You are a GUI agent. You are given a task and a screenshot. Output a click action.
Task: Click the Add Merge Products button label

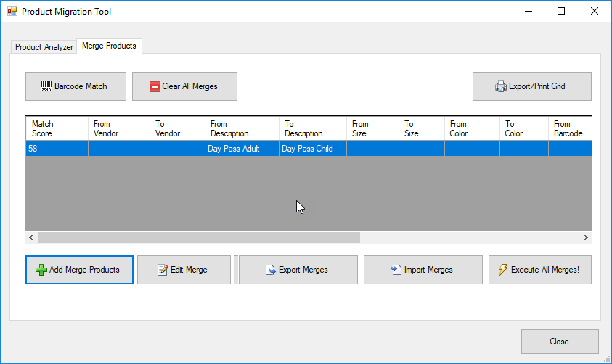coord(84,270)
